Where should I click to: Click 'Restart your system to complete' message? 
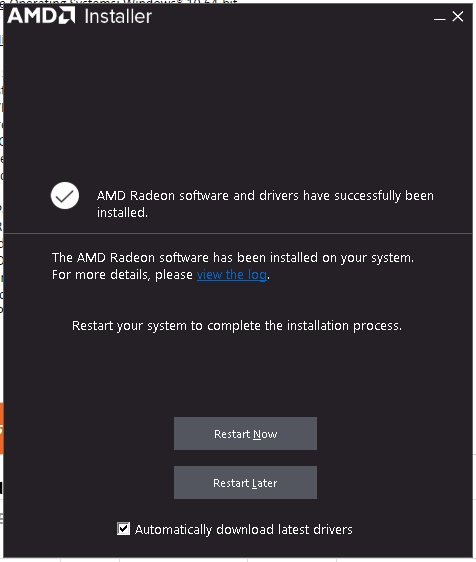point(237,325)
